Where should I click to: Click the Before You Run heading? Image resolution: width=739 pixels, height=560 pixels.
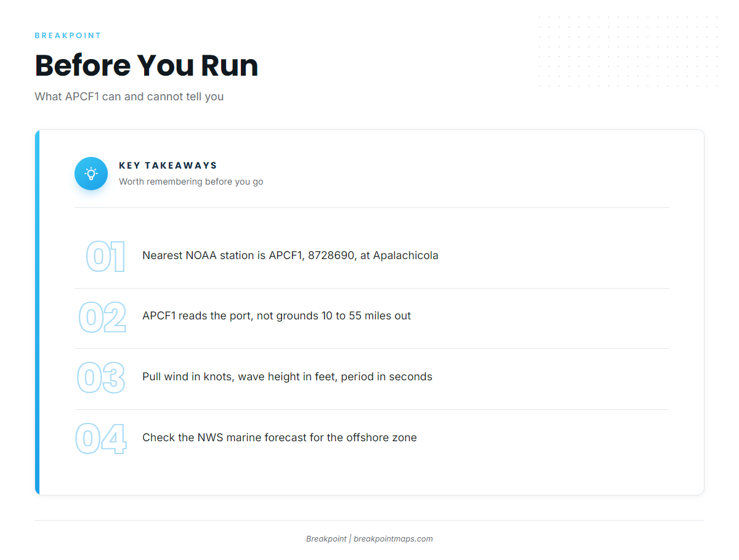coord(147,65)
